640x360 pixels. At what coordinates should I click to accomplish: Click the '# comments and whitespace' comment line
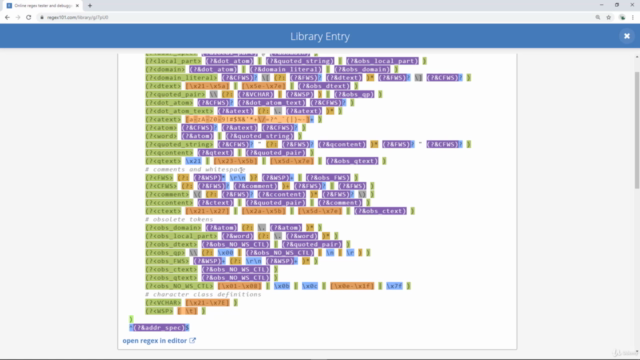(195, 169)
